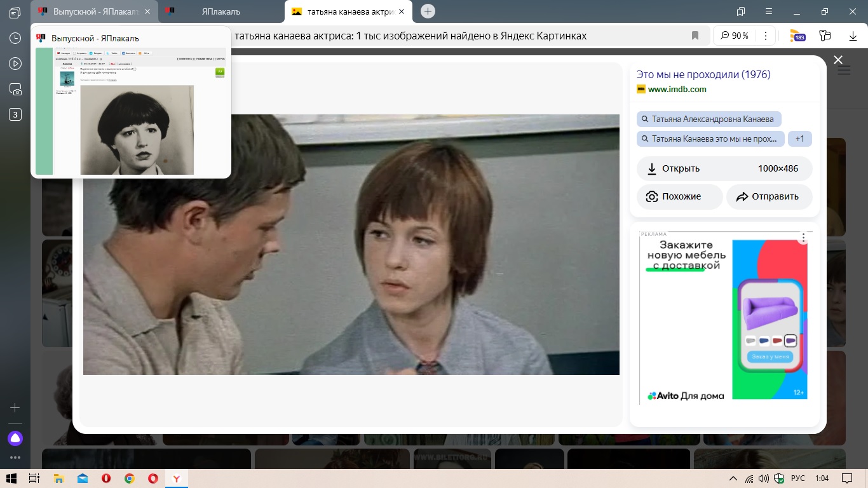
Task: Bookmark this page from the address bar
Action: (695, 36)
